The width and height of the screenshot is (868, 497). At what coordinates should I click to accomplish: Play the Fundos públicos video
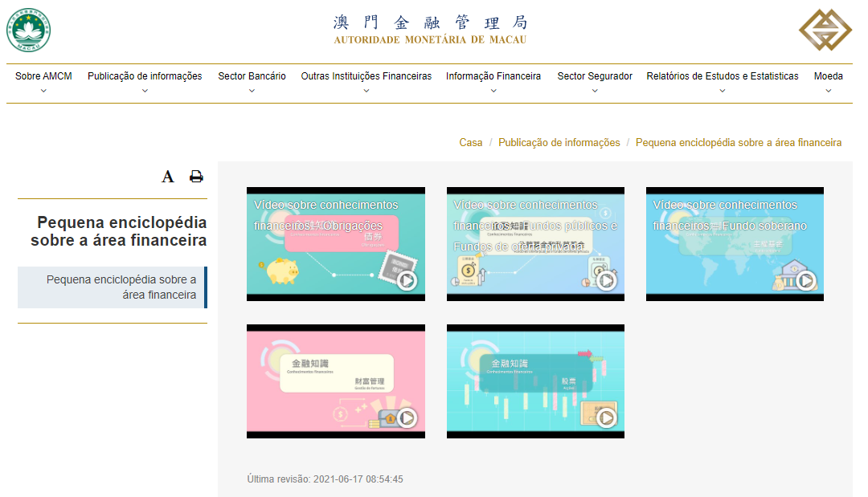pos(607,280)
